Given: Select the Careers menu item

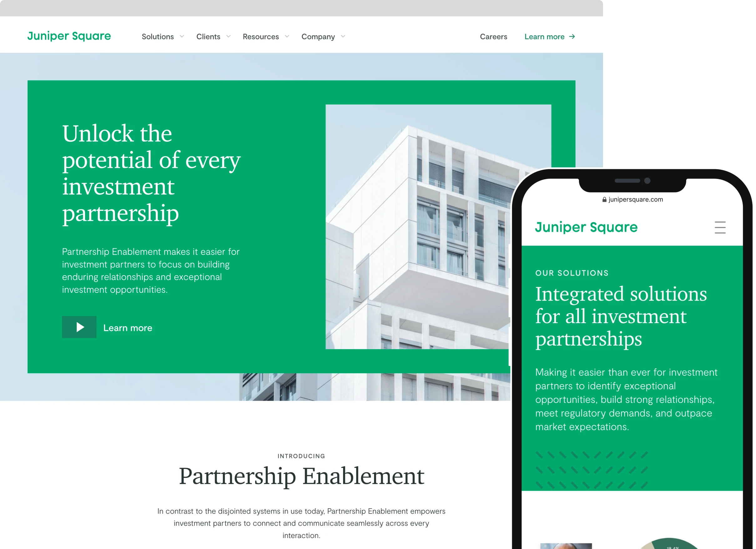Looking at the screenshot, I should coord(493,36).
